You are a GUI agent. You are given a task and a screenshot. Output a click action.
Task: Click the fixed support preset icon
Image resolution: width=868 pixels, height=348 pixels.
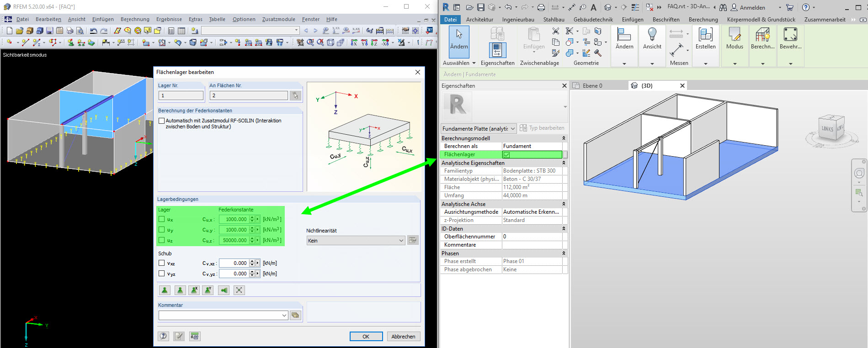(x=165, y=290)
